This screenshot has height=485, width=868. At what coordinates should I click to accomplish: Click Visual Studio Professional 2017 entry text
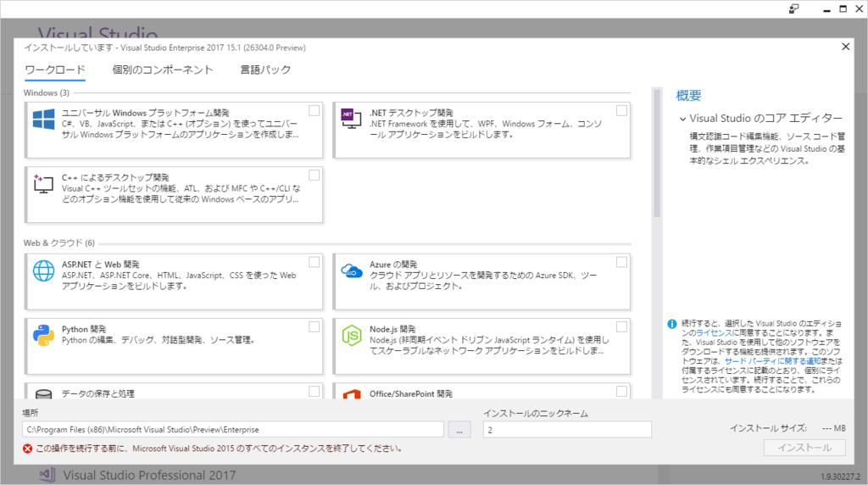[x=149, y=475]
